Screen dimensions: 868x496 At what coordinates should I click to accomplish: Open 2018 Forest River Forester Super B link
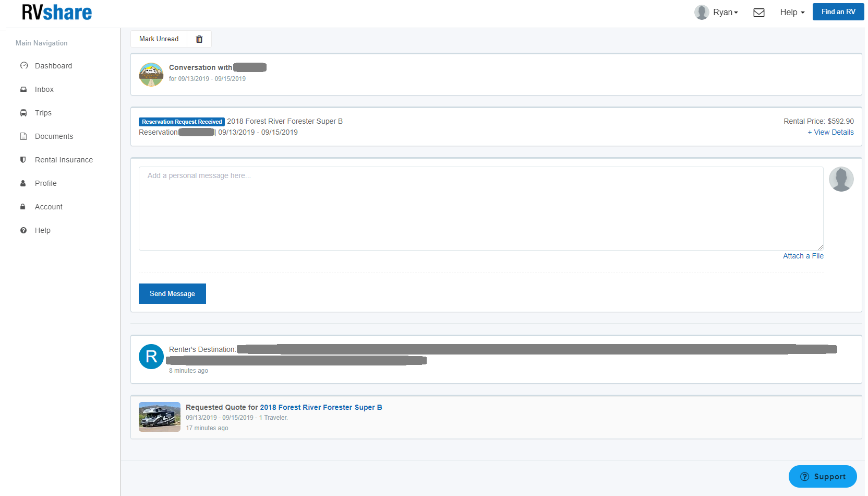coord(321,407)
